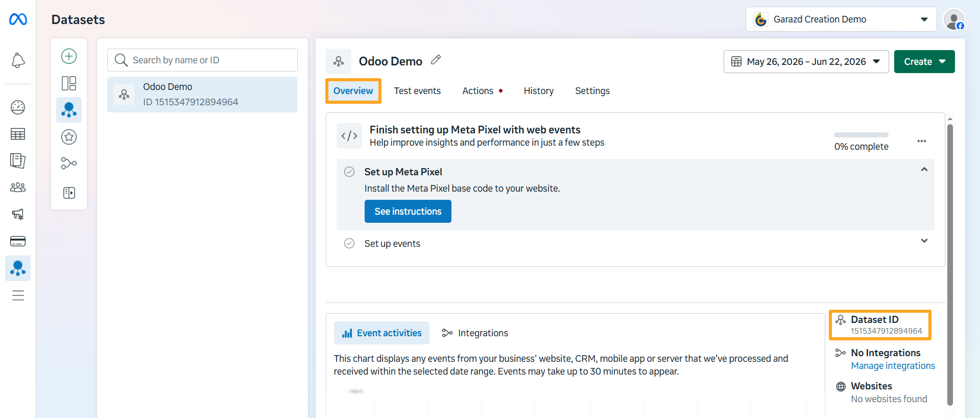Collapse the Set up Meta Pixel section
The width and height of the screenshot is (980, 418).
[924, 170]
